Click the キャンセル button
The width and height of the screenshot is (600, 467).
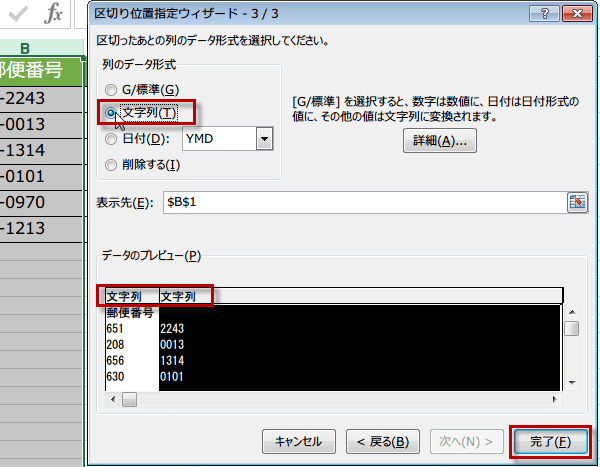pos(298,441)
